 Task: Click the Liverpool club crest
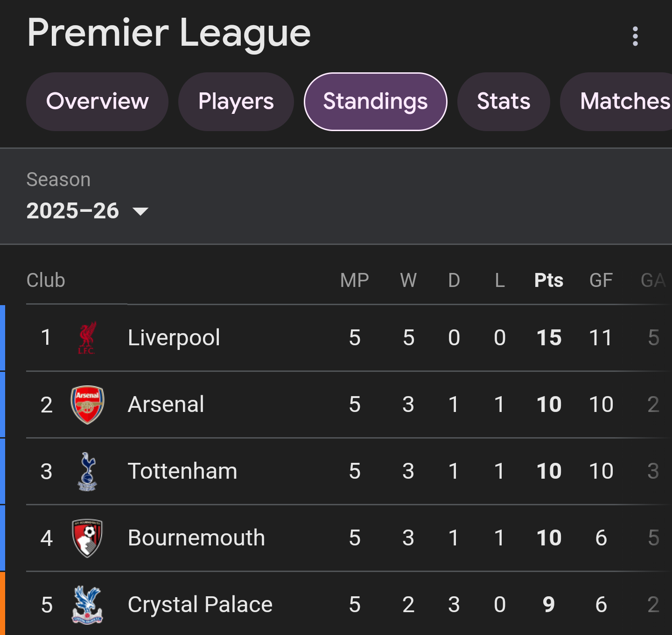click(x=87, y=338)
